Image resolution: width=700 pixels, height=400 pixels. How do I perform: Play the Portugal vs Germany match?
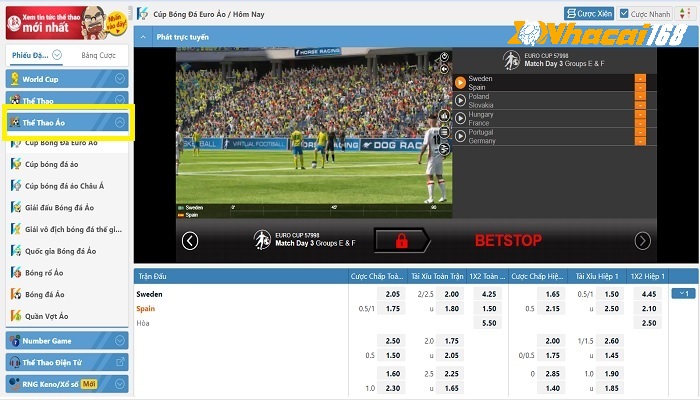coord(460,136)
